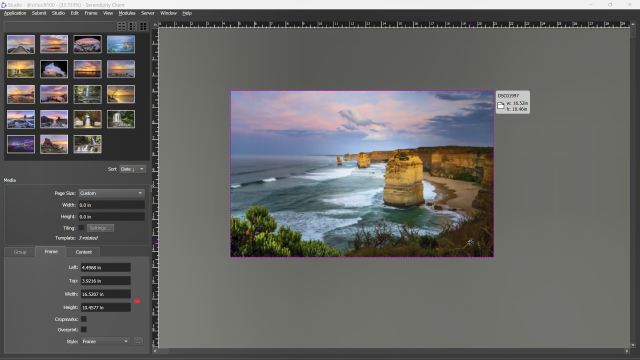Select the lighthouse sunburst thumbnail
640x360 pixels.
point(21,69)
